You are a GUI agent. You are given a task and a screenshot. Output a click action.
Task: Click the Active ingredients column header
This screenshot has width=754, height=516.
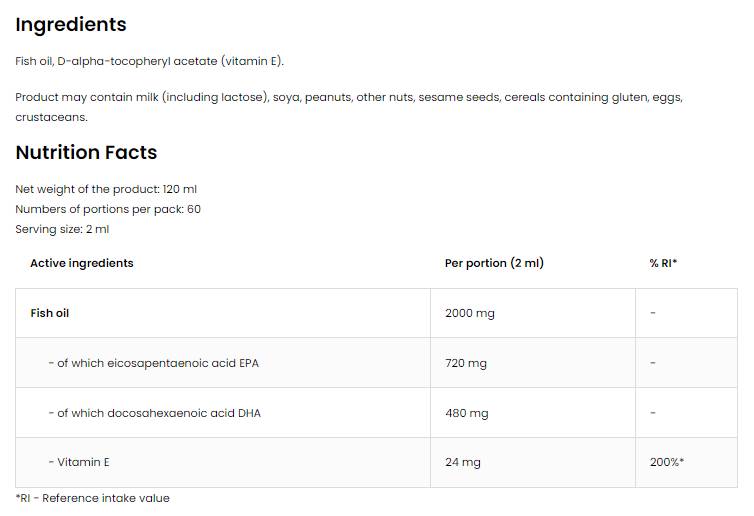point(82,263)
